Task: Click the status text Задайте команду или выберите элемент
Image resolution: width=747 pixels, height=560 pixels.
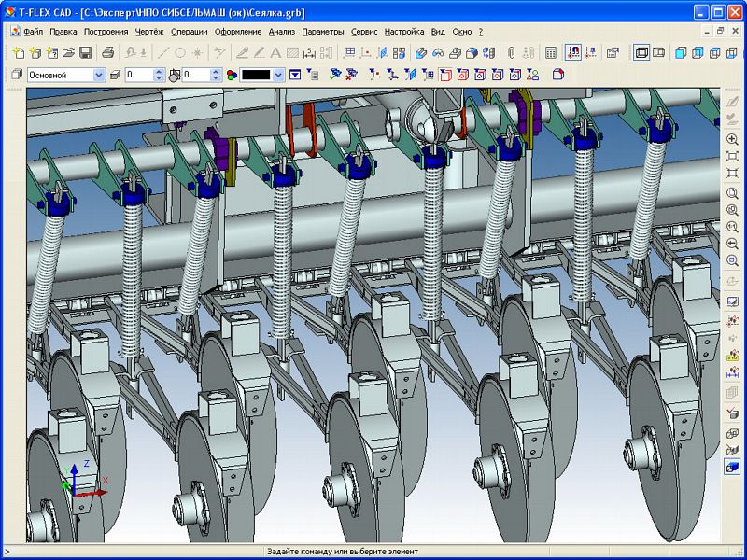Action: click(x=343, y=552)
